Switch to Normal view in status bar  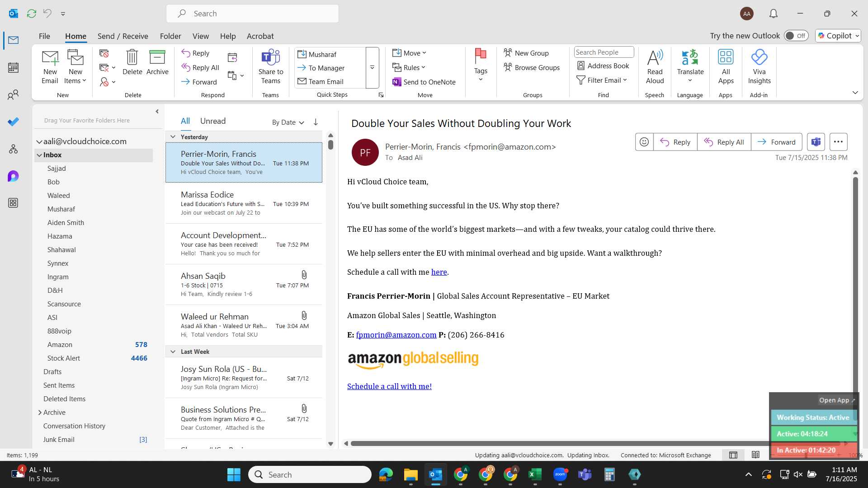[733, 455]
